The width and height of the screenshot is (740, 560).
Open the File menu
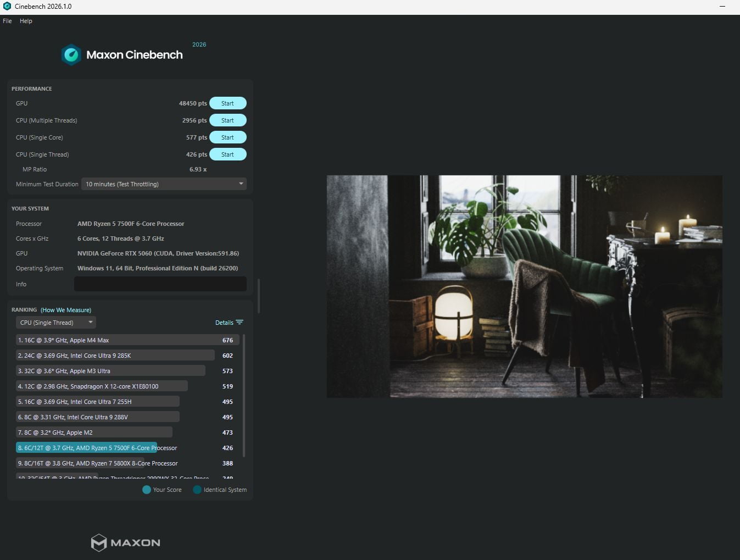coord(7,21)
